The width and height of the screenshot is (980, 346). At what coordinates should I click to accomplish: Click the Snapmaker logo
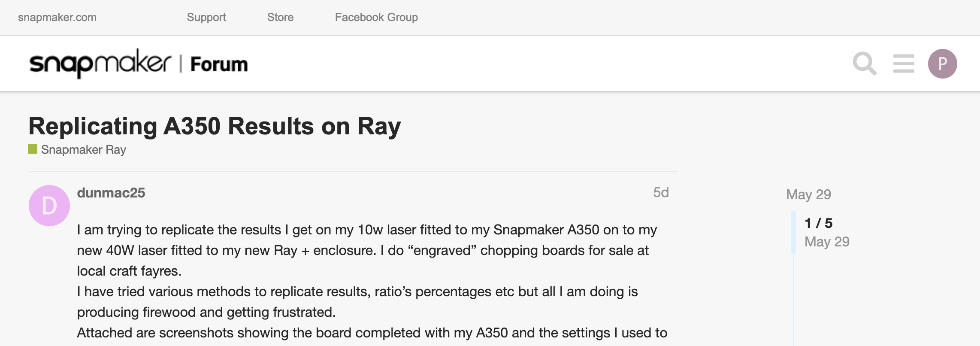(100, 64)
